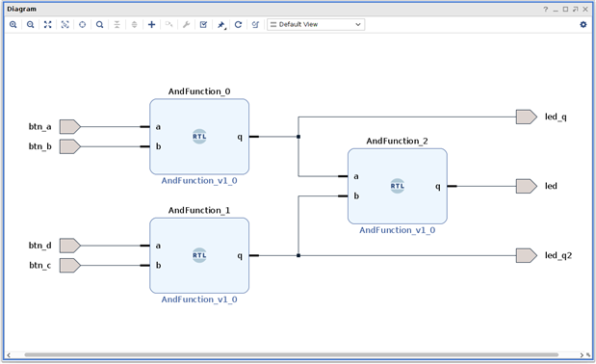This screenshot has height=364, width=596.
Task: Select the btn_d input port symbol
Action: pos(70,246)
